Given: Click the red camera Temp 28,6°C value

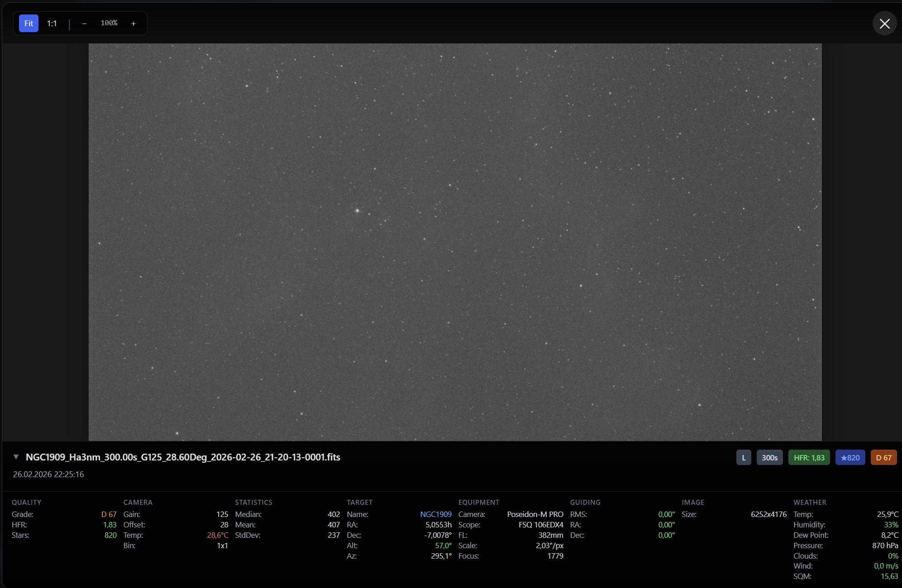Looking at the screenshot, I should (218, 535).
